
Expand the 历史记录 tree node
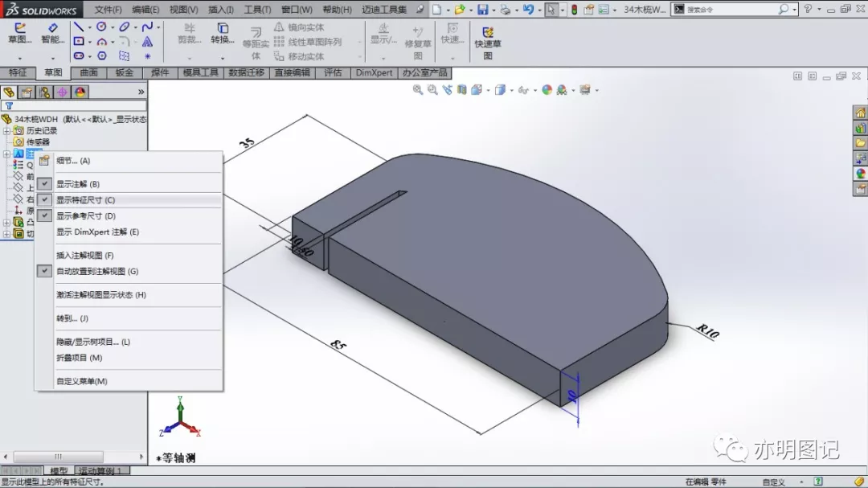(x=6, y=131)
